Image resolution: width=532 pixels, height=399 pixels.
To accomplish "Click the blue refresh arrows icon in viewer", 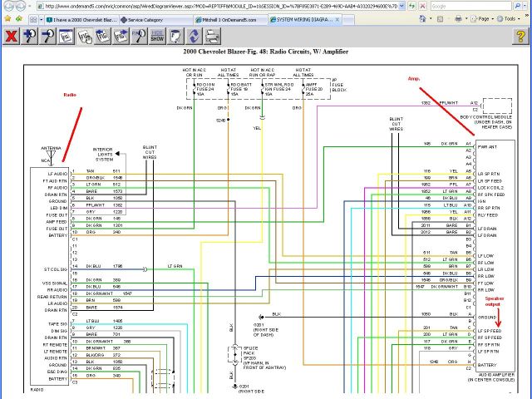I will tap(194, 36).
